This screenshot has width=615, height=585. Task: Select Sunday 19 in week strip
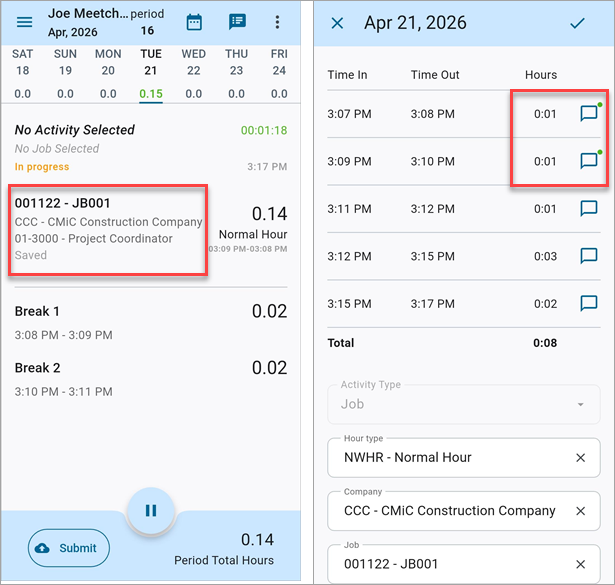pos(65,74)
